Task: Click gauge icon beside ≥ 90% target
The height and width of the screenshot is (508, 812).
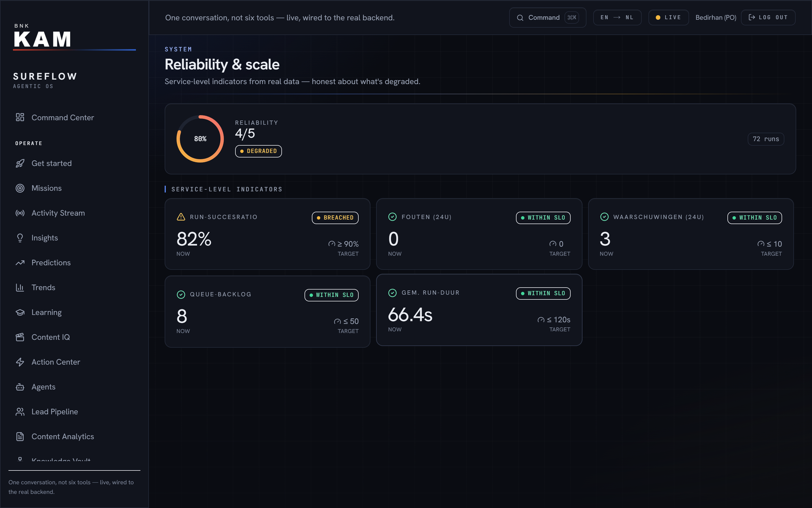Action: tap(332, 244)
